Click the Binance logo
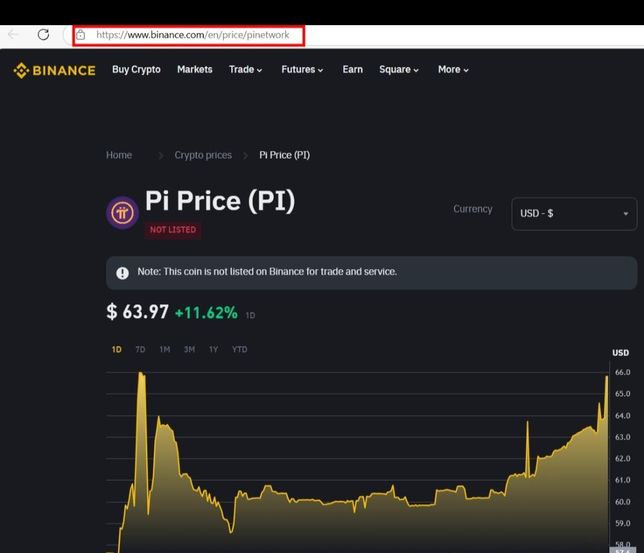 tap(54, 70)
